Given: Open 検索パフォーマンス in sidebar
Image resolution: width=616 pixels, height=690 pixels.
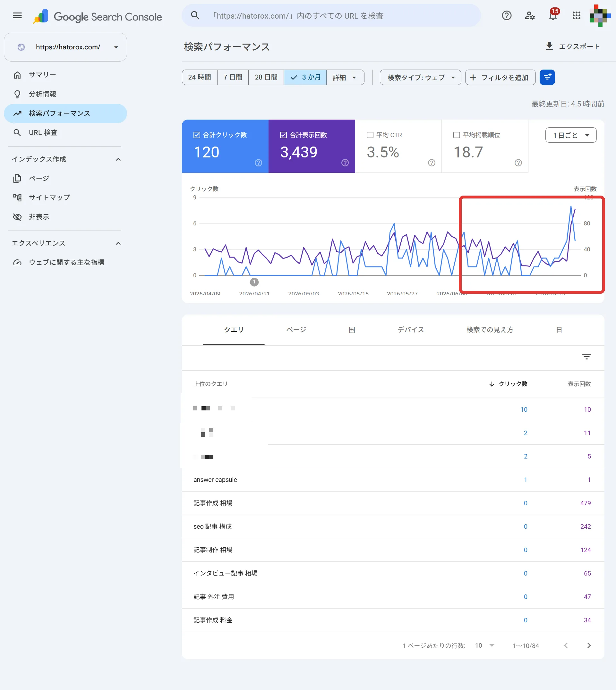Looking at the screenshot, I should point(65,113).
